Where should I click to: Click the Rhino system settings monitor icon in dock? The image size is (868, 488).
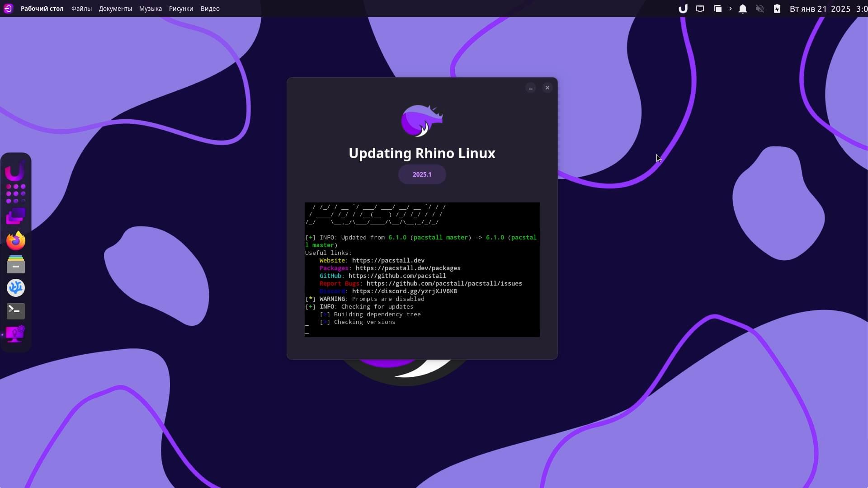click(15, 334)
